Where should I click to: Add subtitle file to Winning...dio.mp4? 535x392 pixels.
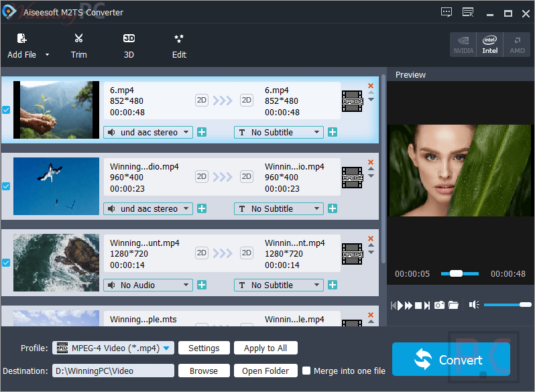point(333,209)
